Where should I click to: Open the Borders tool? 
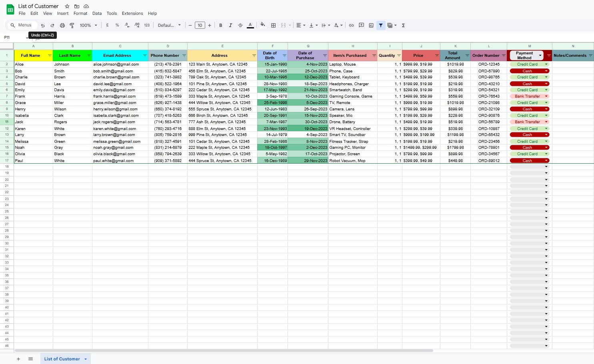point(274,25)
